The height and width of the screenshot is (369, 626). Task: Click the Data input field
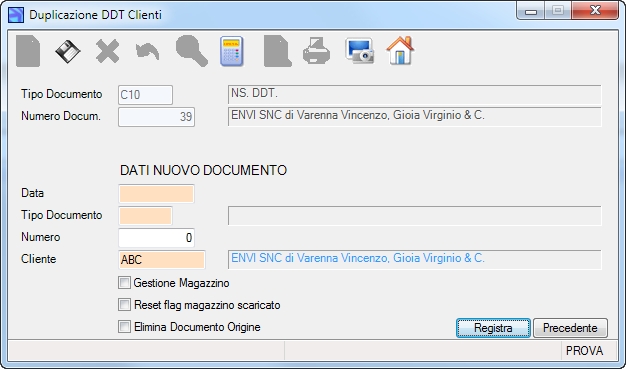(x=156, y=194)
